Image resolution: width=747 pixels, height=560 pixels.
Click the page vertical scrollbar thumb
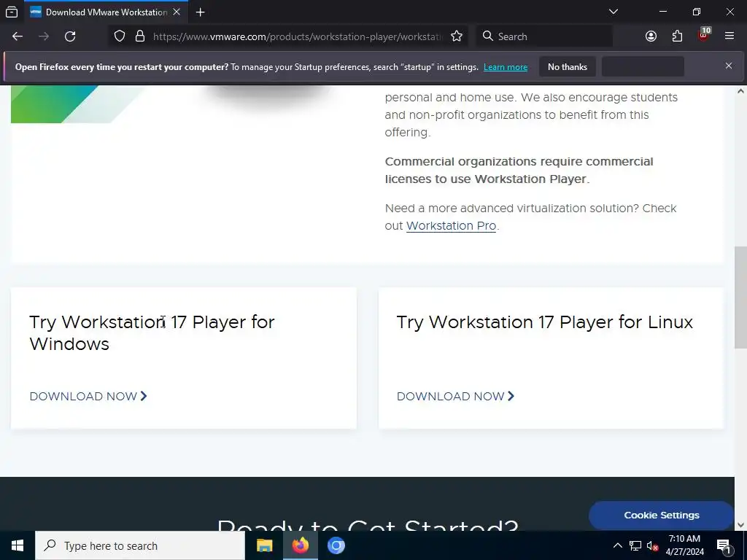tap(740, 297)
